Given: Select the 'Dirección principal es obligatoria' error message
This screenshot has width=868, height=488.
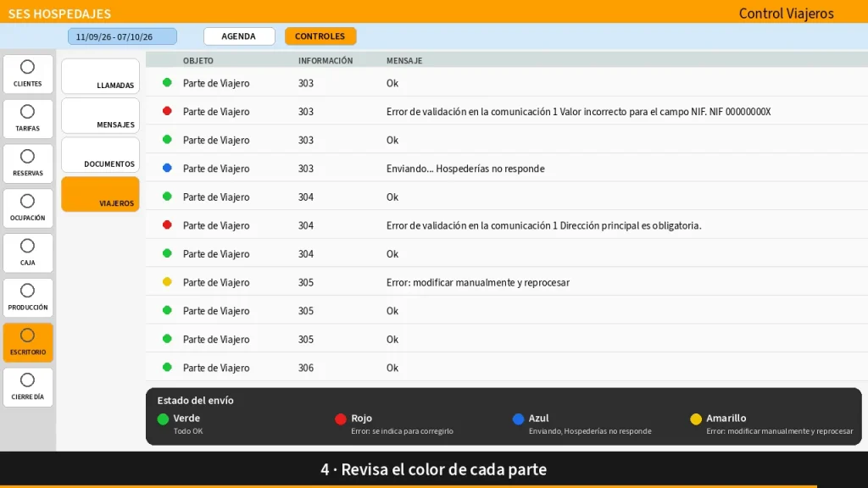Looking at the screenshot, I should (x=543, y=225).
